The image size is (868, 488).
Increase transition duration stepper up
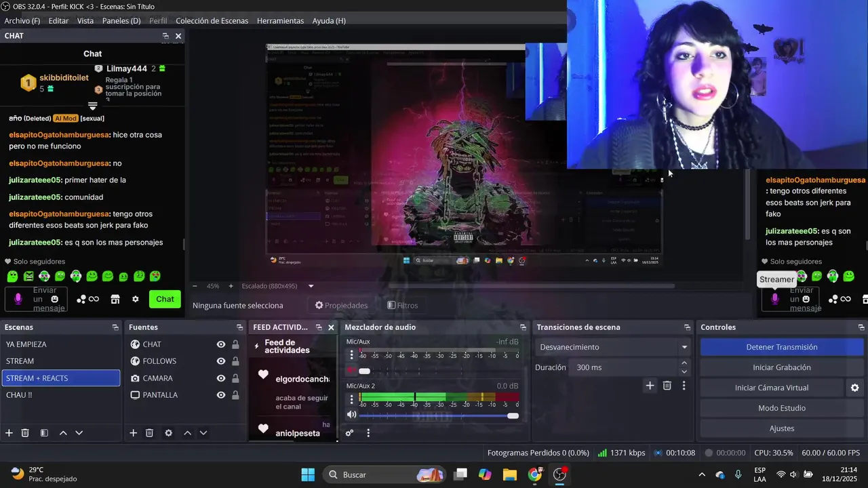(684, 363)
